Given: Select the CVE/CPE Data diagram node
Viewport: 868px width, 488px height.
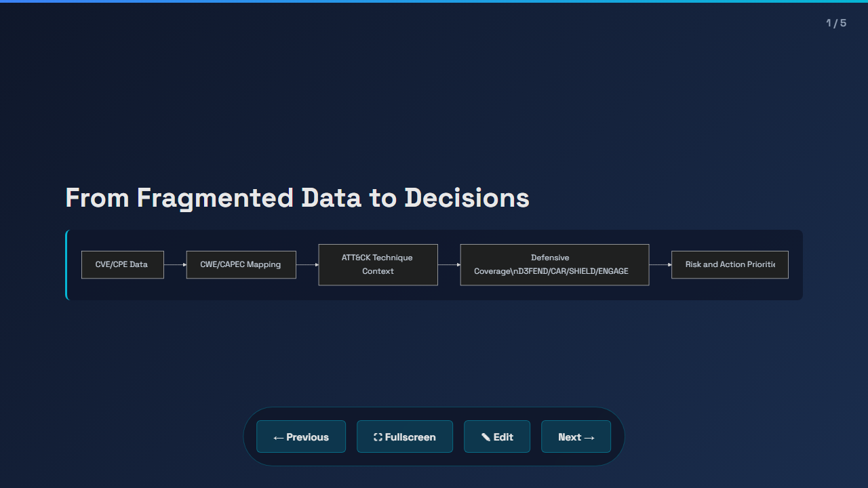Looking at the screenshot, I should [x=123, y=264].
